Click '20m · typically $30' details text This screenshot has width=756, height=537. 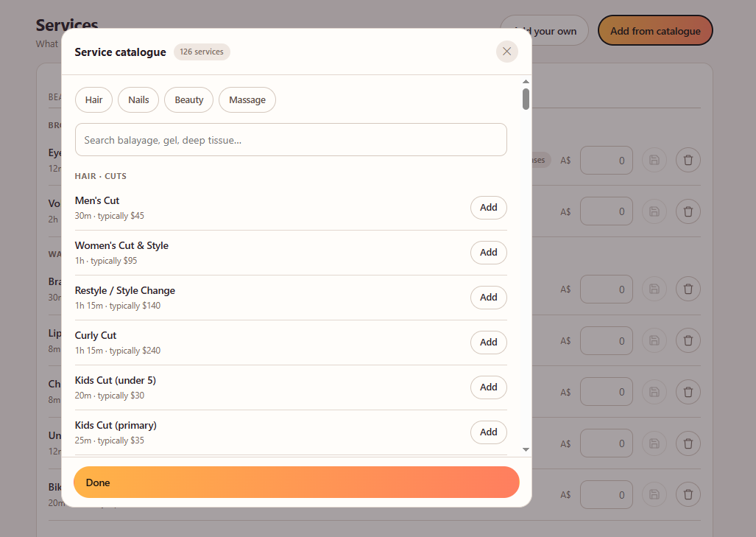click(110, 395)
